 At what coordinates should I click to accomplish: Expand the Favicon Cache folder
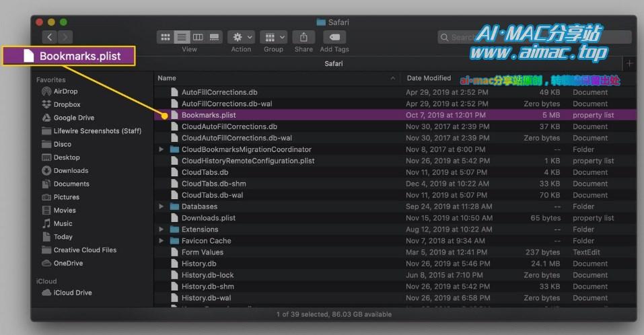coord(162,241)
